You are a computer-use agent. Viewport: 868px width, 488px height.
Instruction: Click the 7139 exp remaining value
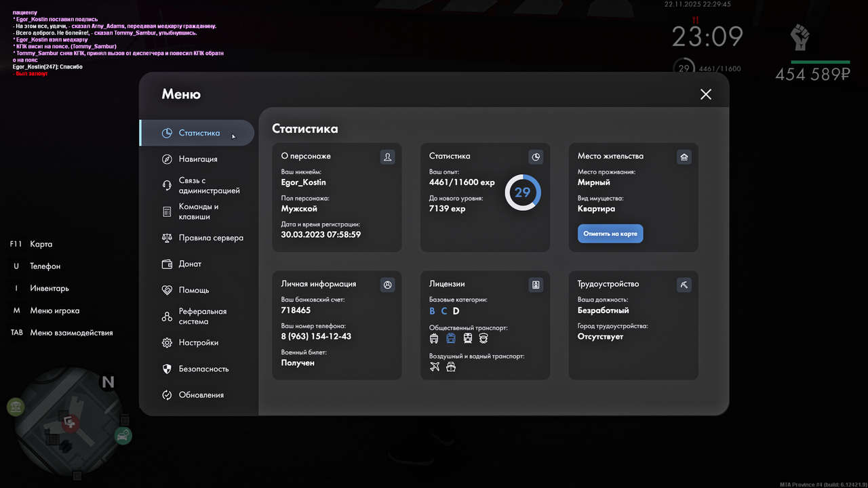pyautogui.click(x=447, y=209)
